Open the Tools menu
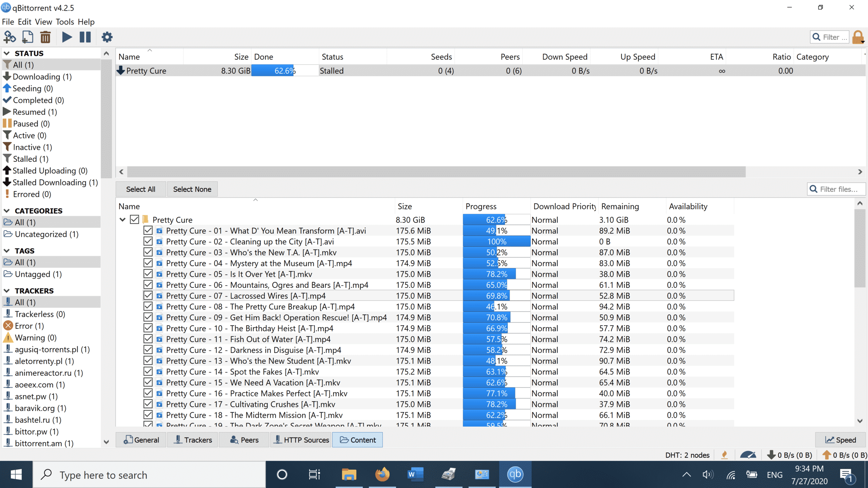Screen dimensions: 868x488 point(65,22)
